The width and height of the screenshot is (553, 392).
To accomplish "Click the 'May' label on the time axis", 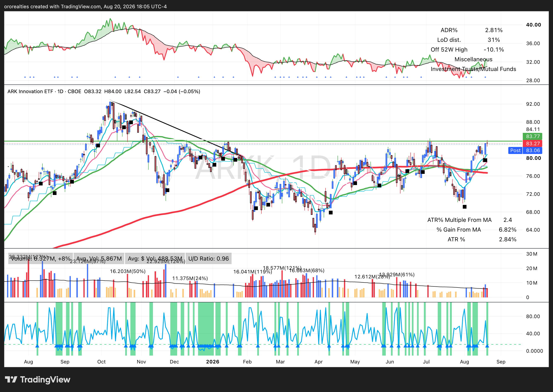I will coord(355,362).
